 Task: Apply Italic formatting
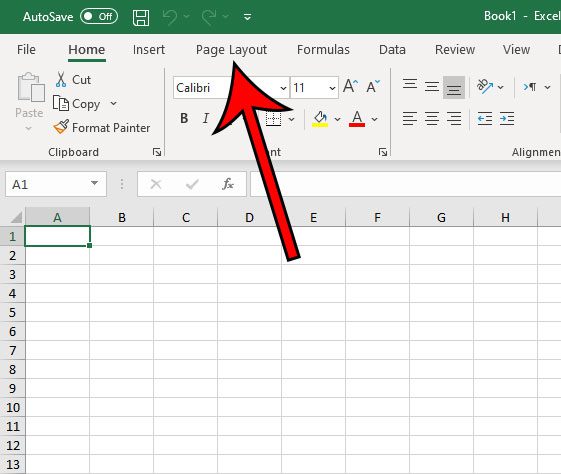coord(206,118)
